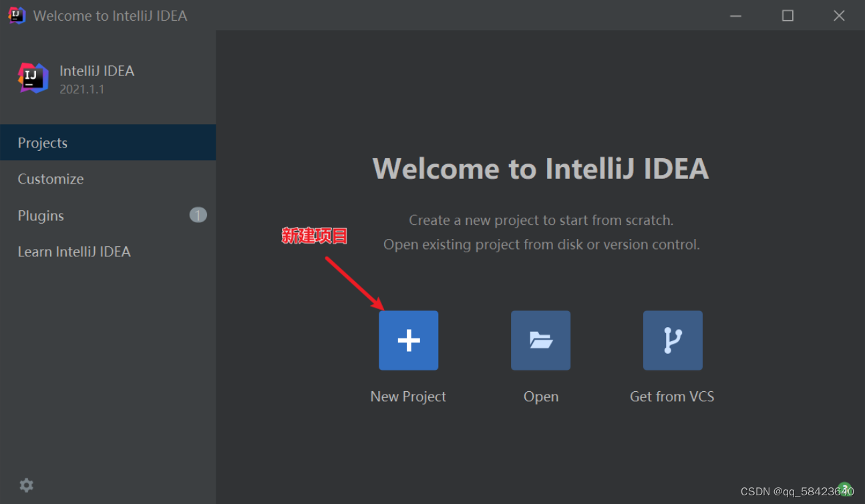The width and height of the screenshot is (865, 504).
Task: Click the IntelliJ IDEA name in the sidebar
Action: 97,71
